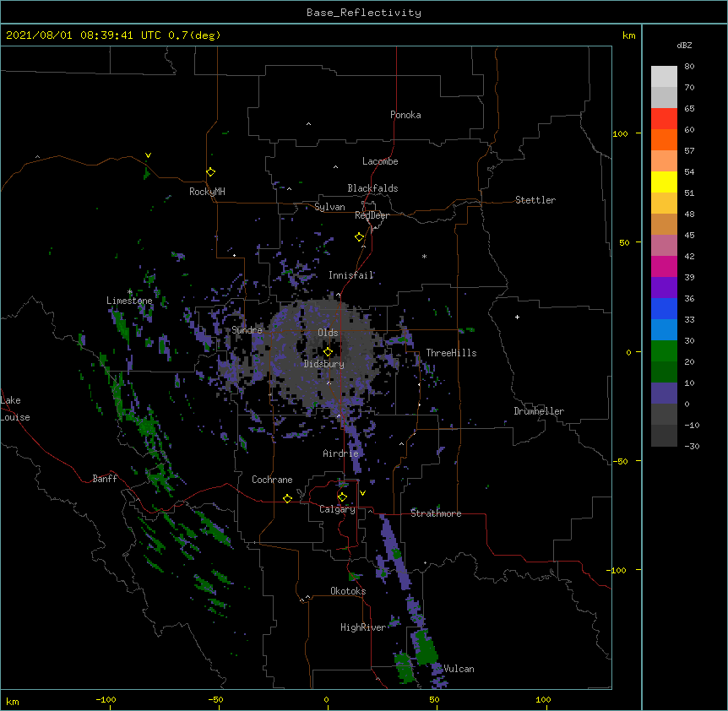The height and width of the screenshot is (711, 728).
Task: Click the Sundre town label
Action: [247, 330]
